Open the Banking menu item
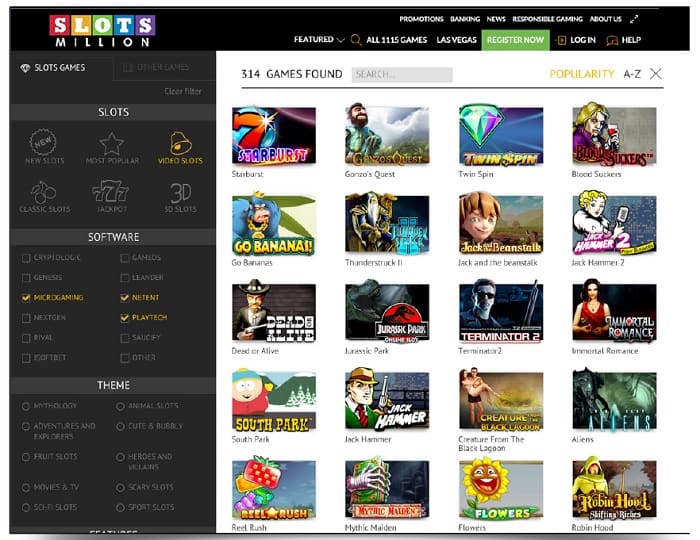This screenshot has width=700, height=540. pyautogui.click(x=465, y=19)
